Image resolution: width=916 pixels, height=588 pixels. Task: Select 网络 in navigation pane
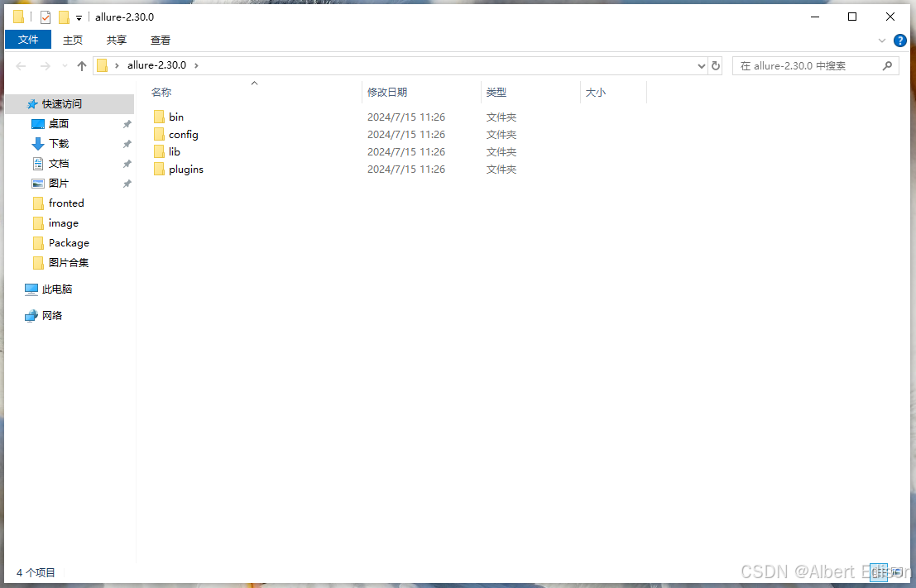[x=52, y=315]
